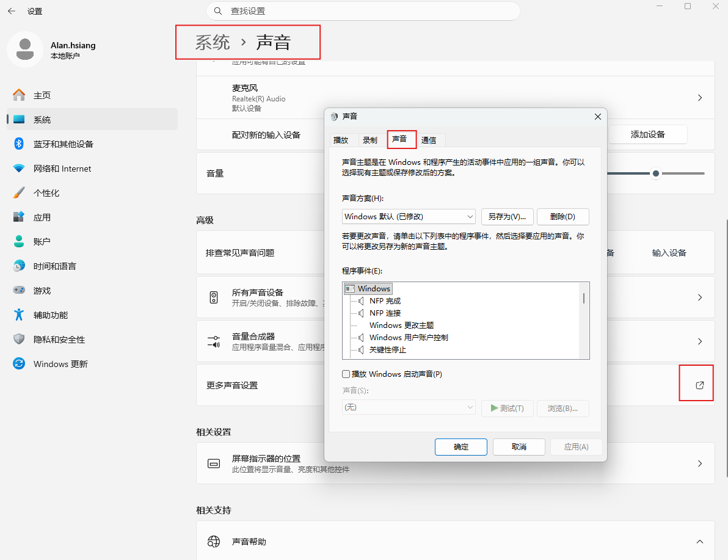Viewport: 728px width, 560px height.
Task: Click the input volume slider thumb
Action: coord(655,173)
